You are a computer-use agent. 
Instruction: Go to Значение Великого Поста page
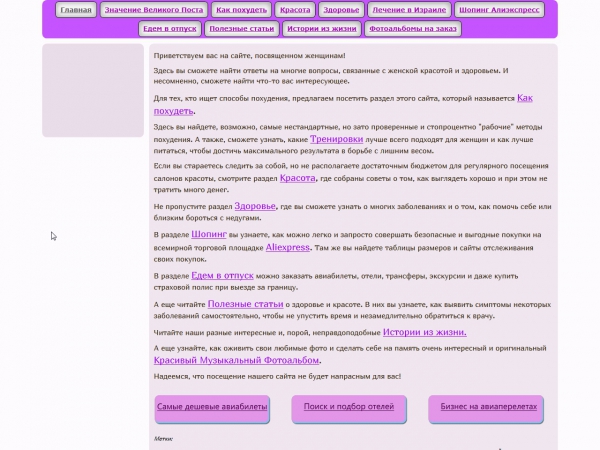[x=154, y=10]
